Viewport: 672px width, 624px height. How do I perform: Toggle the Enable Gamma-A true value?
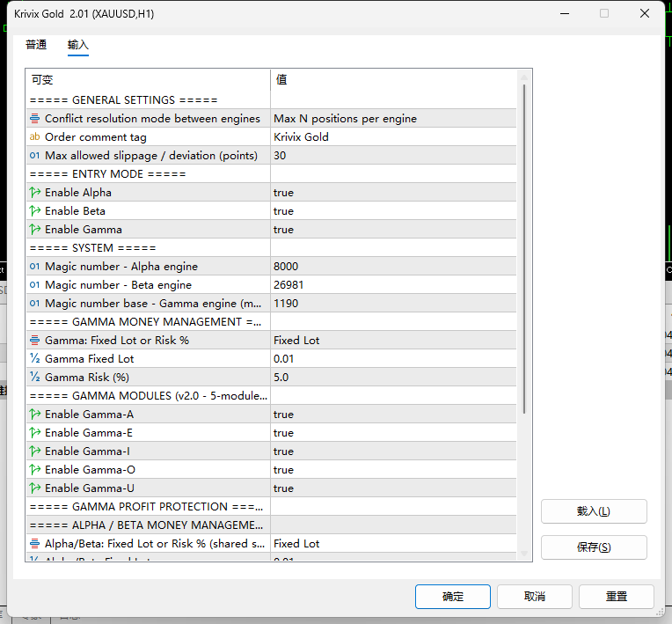(393, 414)
